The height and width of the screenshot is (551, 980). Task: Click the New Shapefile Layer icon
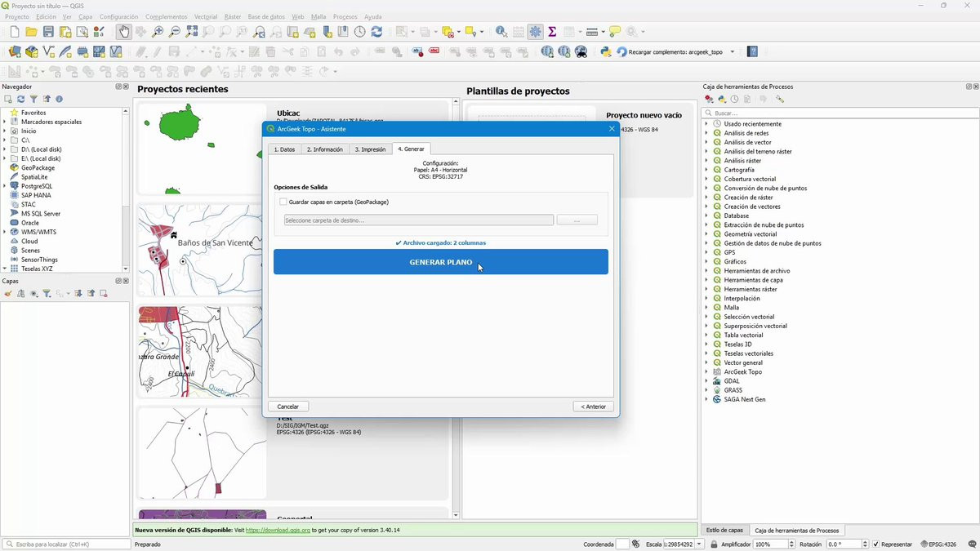(49, 51)
